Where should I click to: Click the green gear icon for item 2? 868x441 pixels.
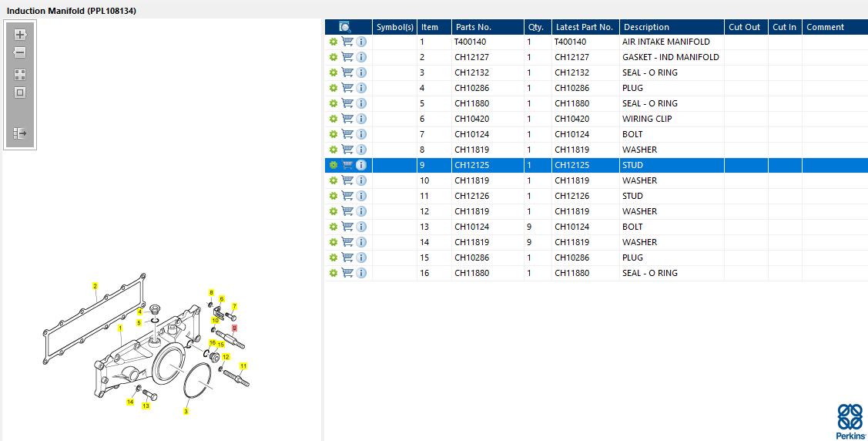tap(333, 57)
